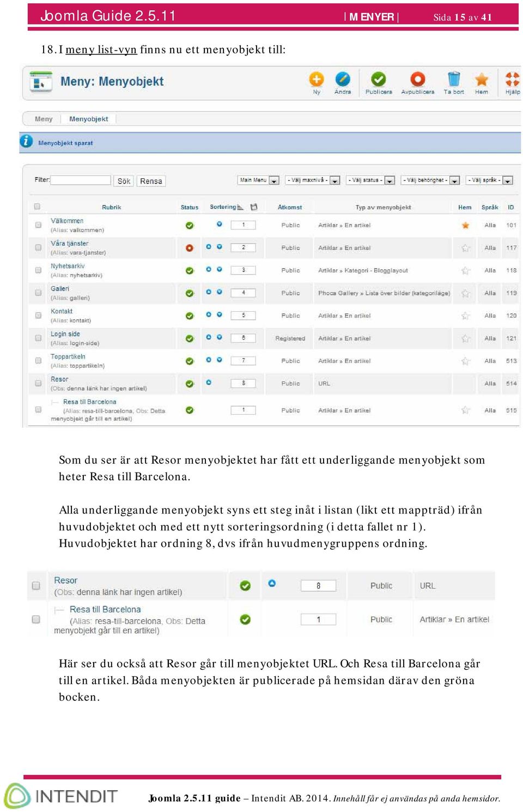
Task: Set Kontakt as home via star
Action: [x=466, y=316]
